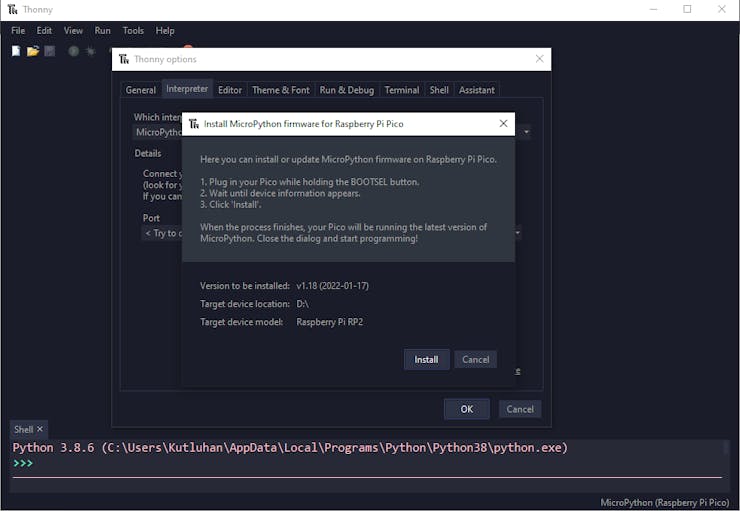Viewport: 740px width, 511px height.
Task: Close the Shell panel with its x
Action: point(40,429)
